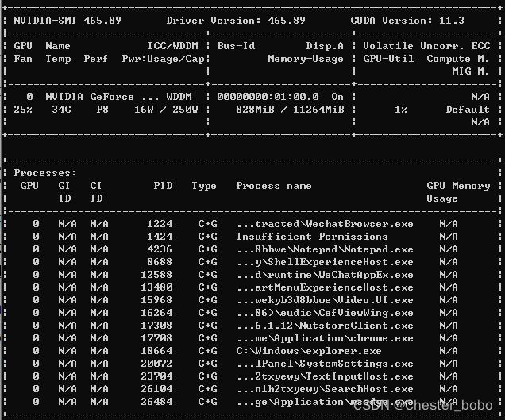The image size is (505, 420).
Task: Click PID 4236 in the process list
Action: point(160,249)
